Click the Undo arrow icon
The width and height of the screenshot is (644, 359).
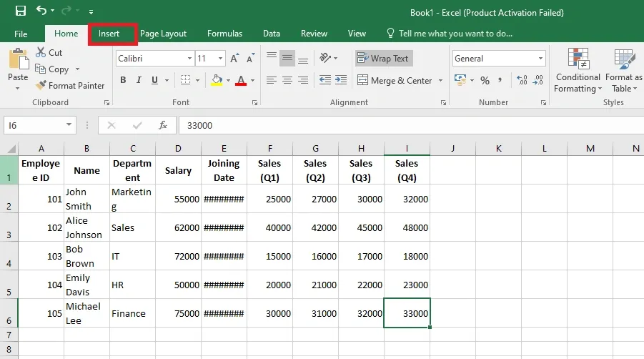41,11
